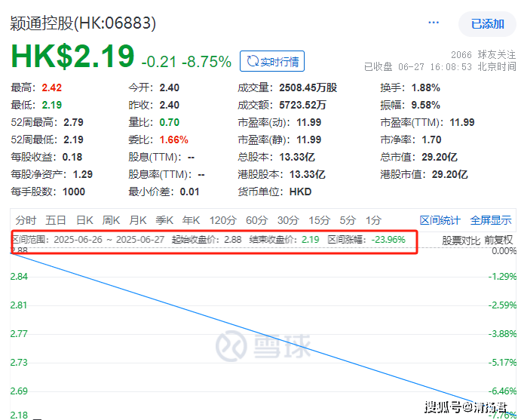The width and height of the screenshot is (518, 420).
Task: Refresh quotes with 实时行情 button
Action: click(272, 61)
